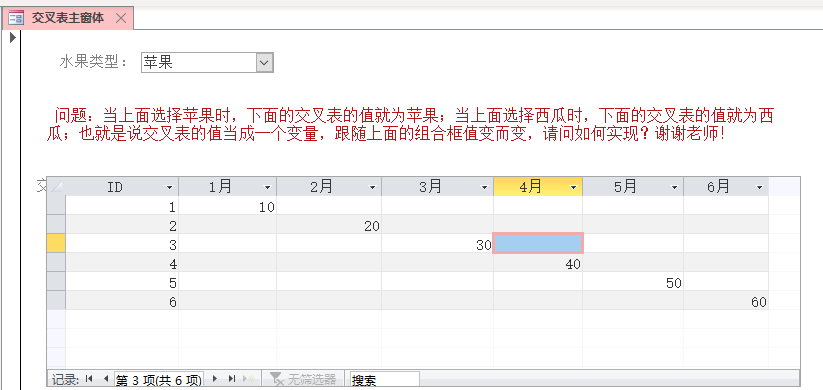This screenshot has width=823, height=390.
Task: Close the 交叉表主窗体 tab
Action: 121,18
